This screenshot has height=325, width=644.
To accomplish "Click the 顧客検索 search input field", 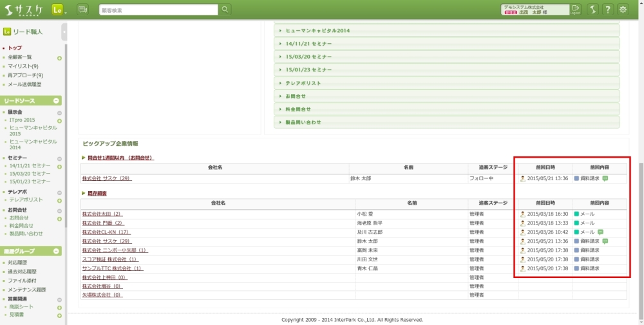I will click(158, 10).
